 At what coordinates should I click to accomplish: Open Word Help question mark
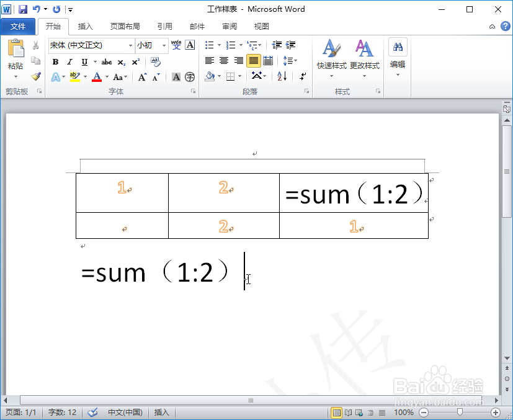click(506, 26)
